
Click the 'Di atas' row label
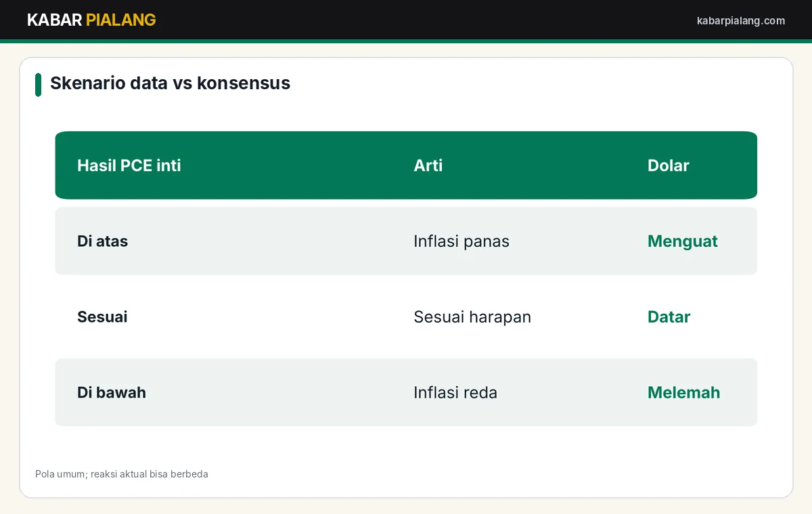[103, 241]
